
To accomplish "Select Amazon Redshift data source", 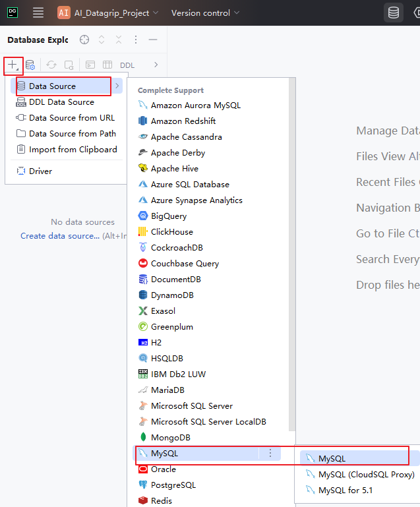I will (207, 121).
